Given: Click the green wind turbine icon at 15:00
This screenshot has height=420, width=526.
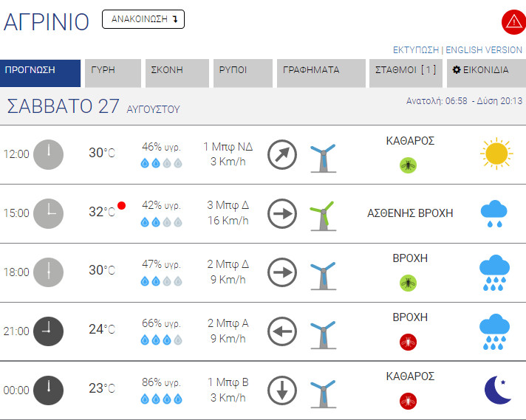Looking at the screenshot, I should tap(321, 214).
